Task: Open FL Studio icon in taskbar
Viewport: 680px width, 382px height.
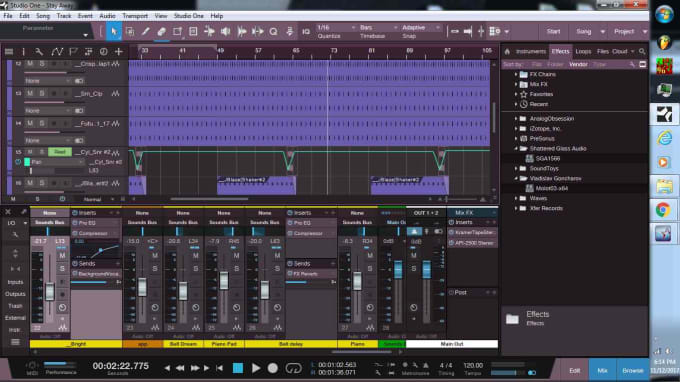Action: [664, 43]
